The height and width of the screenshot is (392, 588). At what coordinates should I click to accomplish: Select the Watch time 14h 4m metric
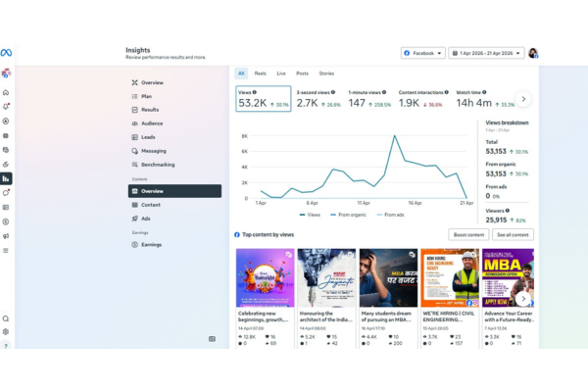point(485,99)
